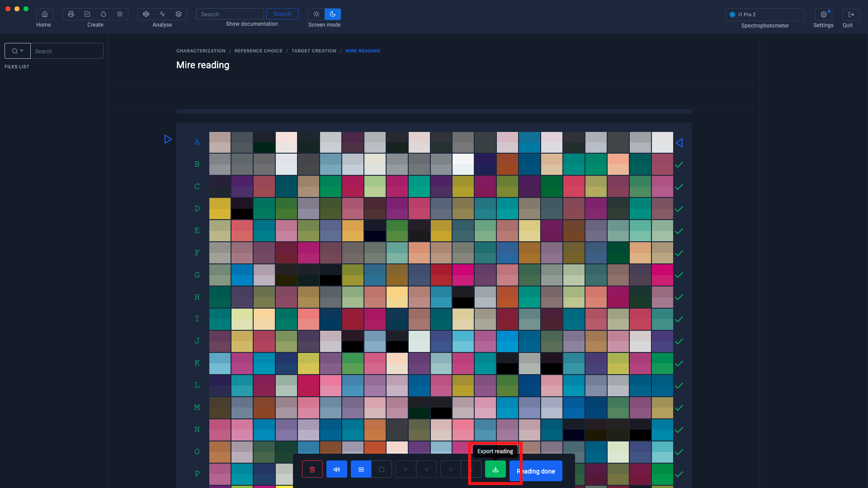Open the gamut cube icon under Analyse
Screen dimensions: 868x488
[x=146, y=14]
